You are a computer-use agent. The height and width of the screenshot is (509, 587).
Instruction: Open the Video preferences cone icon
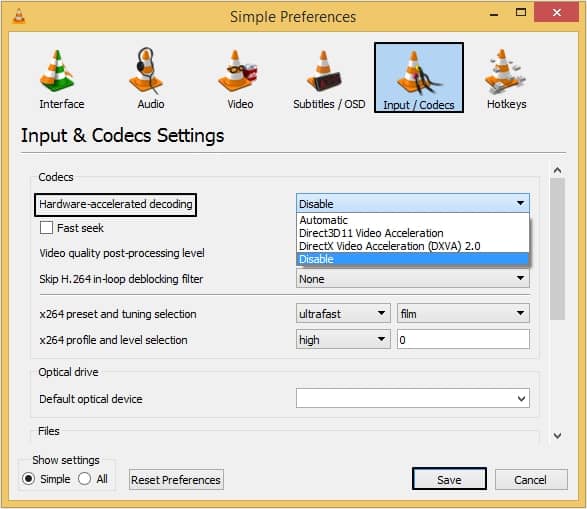pos(238,71)
